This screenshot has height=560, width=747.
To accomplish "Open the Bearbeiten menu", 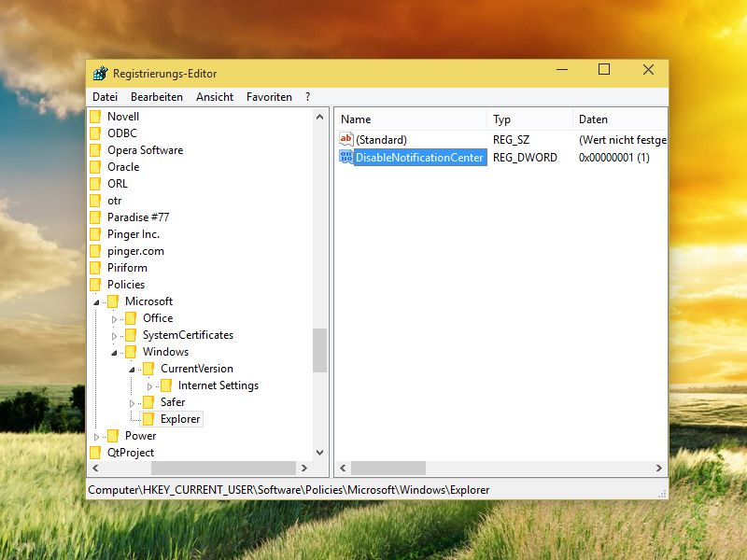I will click(x=157, y=97).
